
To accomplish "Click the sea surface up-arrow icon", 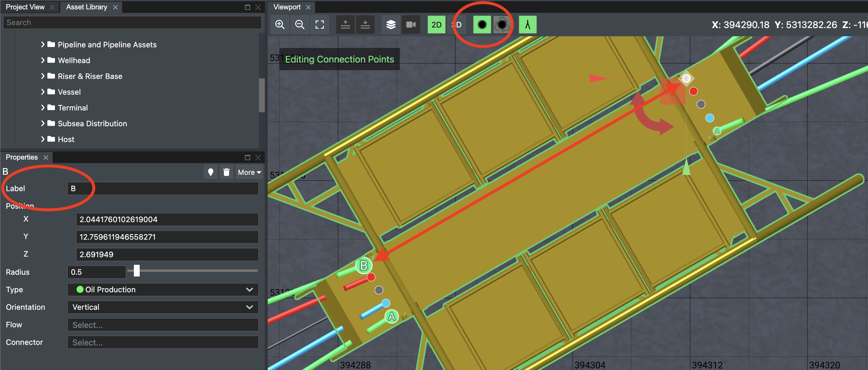I will (x=345, y=25).
